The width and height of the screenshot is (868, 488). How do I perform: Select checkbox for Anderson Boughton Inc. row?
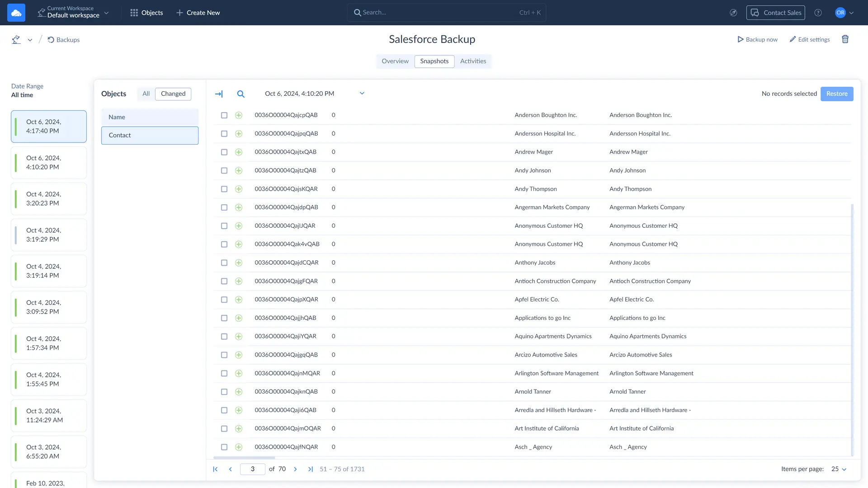pos(224,115)
